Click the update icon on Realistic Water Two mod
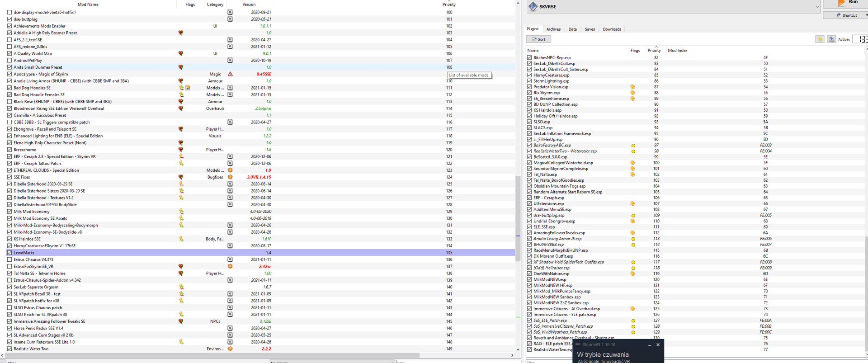Viewport: 868px width, 363px height. [230, 349]
